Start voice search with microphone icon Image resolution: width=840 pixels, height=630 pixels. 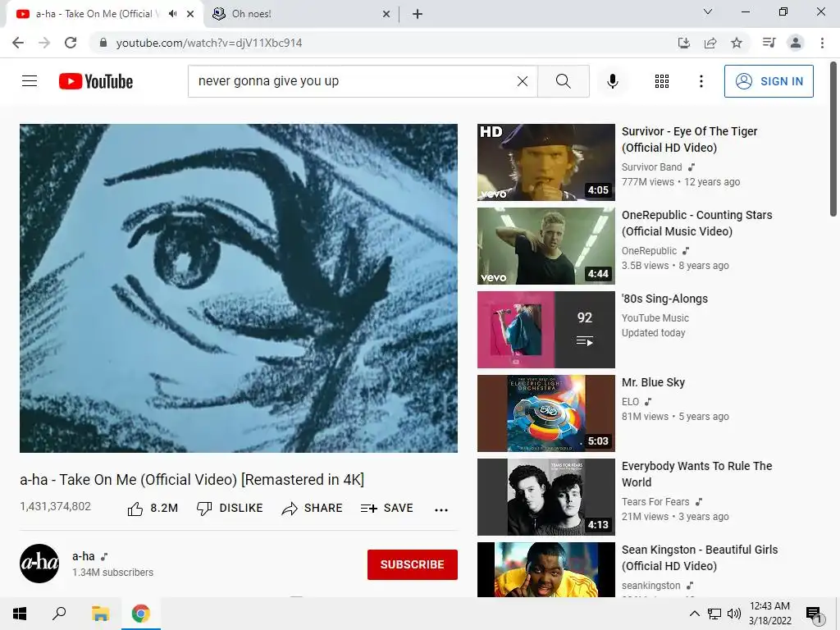(612, 81)
